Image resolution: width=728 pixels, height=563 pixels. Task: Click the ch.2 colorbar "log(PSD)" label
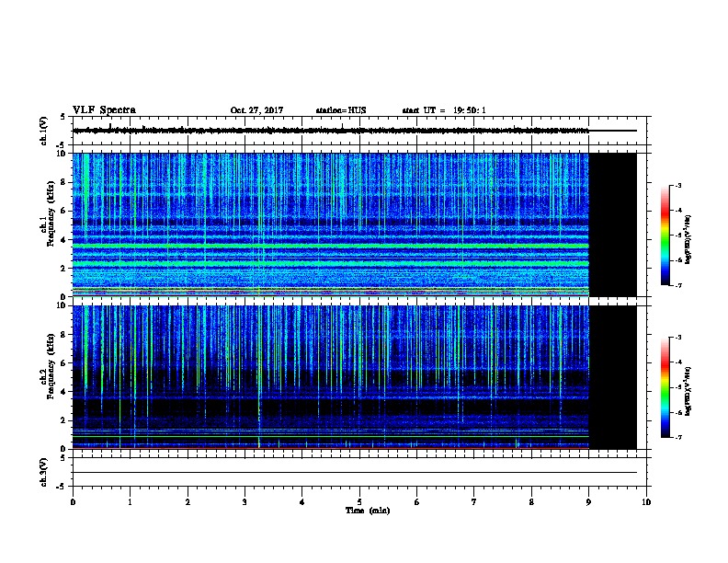pos(688,391)
